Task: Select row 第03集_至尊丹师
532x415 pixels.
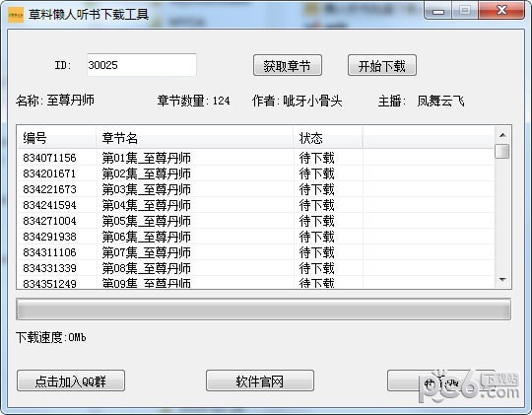Action: pos(256,189)
